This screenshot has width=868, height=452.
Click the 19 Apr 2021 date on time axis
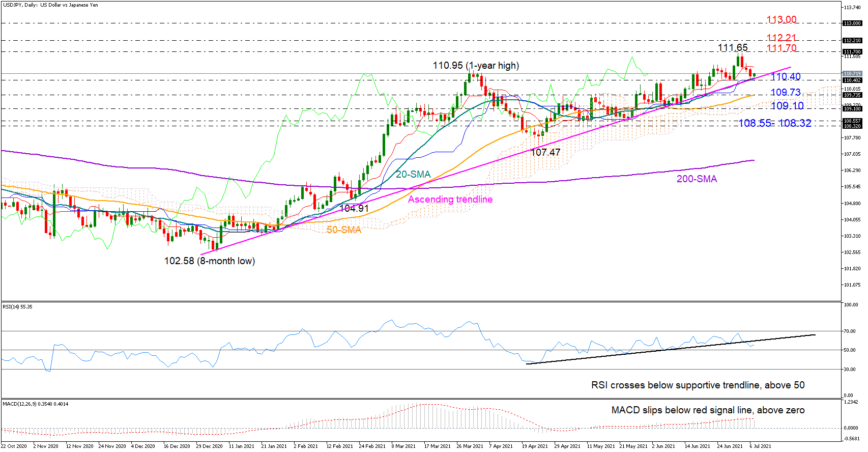[535, 446]
